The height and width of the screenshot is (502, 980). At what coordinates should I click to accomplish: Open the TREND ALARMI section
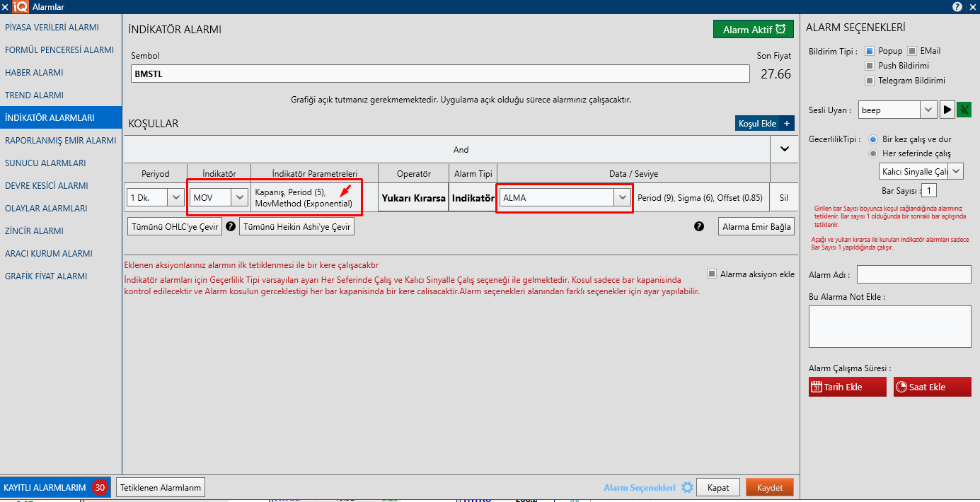click(x=34, y=95)
